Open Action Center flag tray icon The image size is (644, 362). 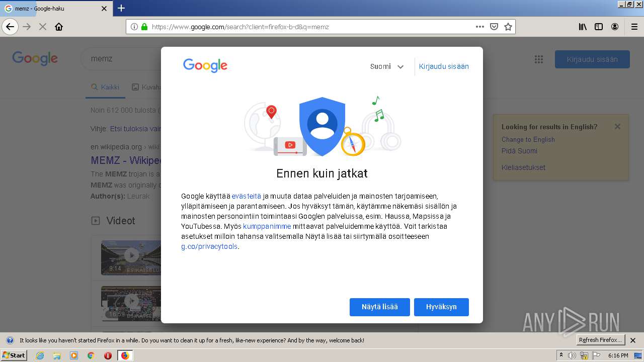coord(596,355)
